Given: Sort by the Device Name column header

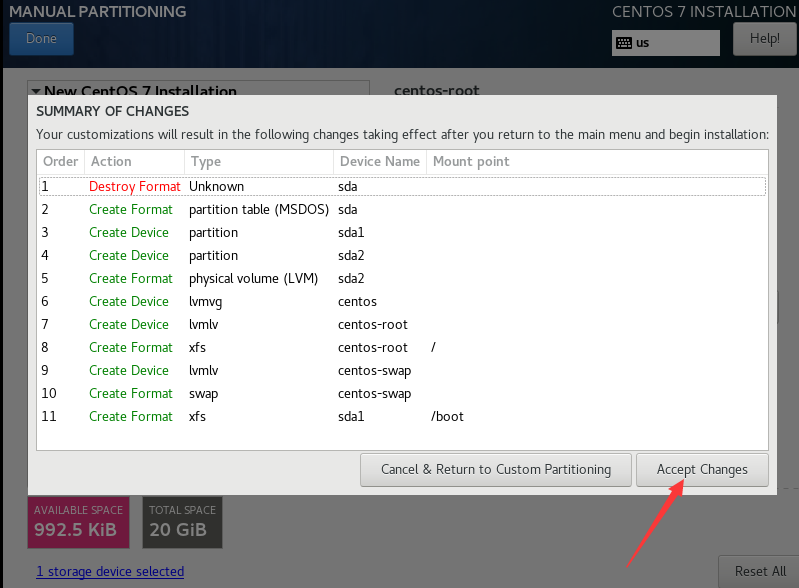Looking at the screenshot, I should pos(380,162).
